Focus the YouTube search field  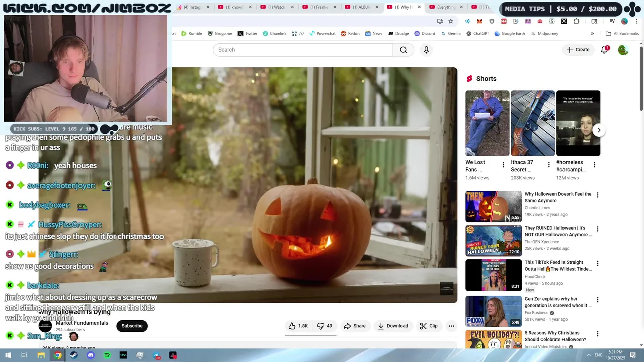tap(303, 50)
